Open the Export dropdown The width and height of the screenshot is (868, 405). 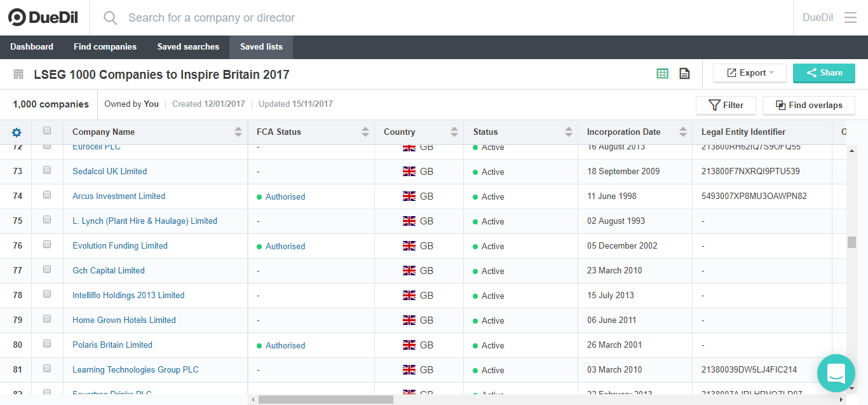(x=750, y=73)
